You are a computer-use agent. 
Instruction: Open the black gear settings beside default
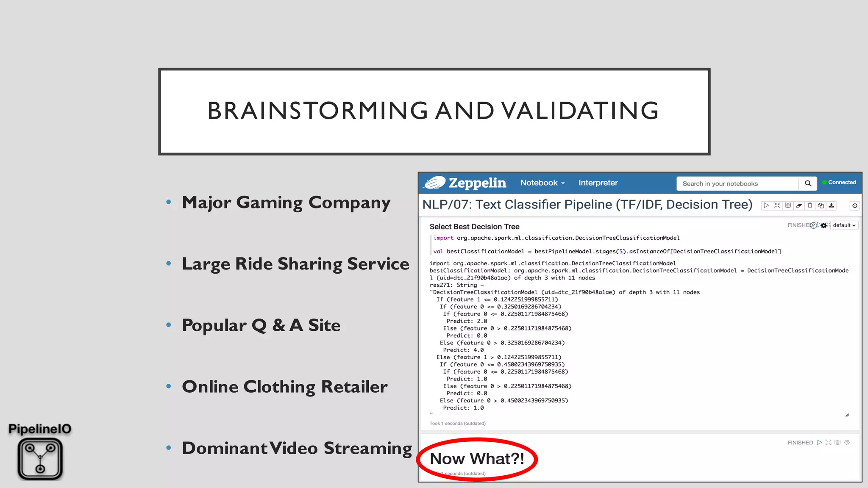(823, 225)
